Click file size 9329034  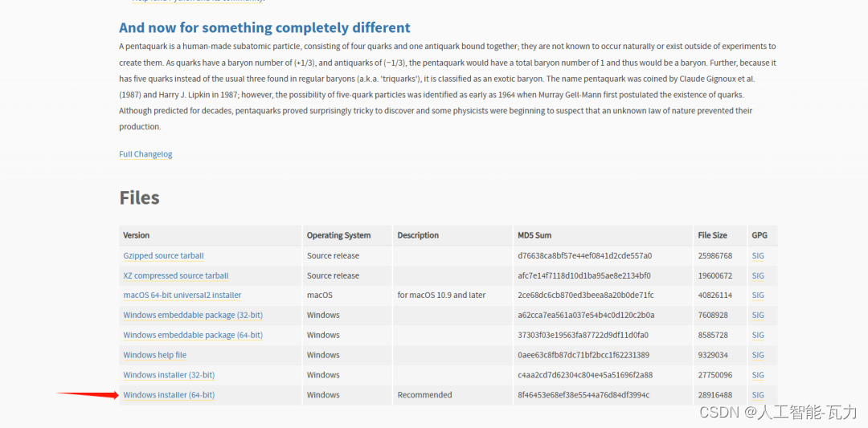coord(713,355)
